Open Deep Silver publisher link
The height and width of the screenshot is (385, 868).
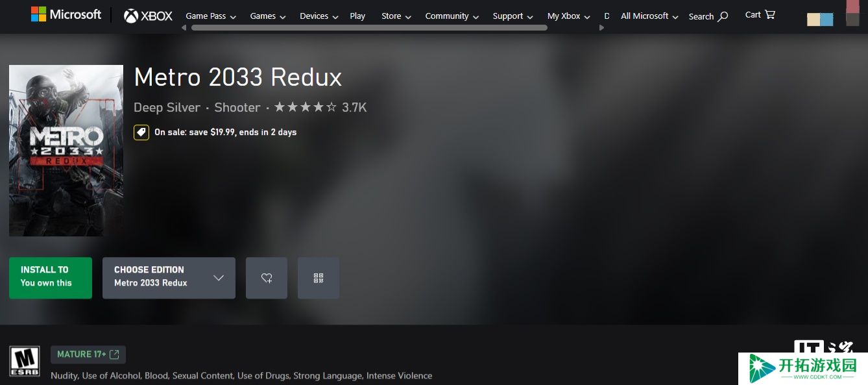(x=167, y=108)
